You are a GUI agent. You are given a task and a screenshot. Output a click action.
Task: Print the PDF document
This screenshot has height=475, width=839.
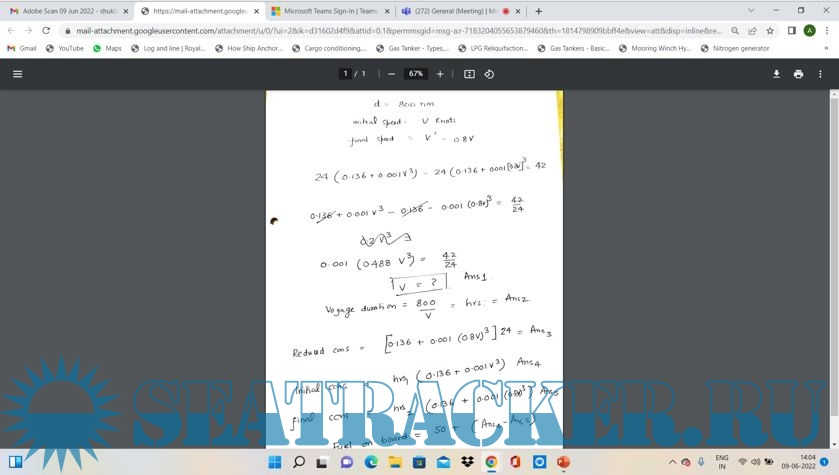(798, 74)
